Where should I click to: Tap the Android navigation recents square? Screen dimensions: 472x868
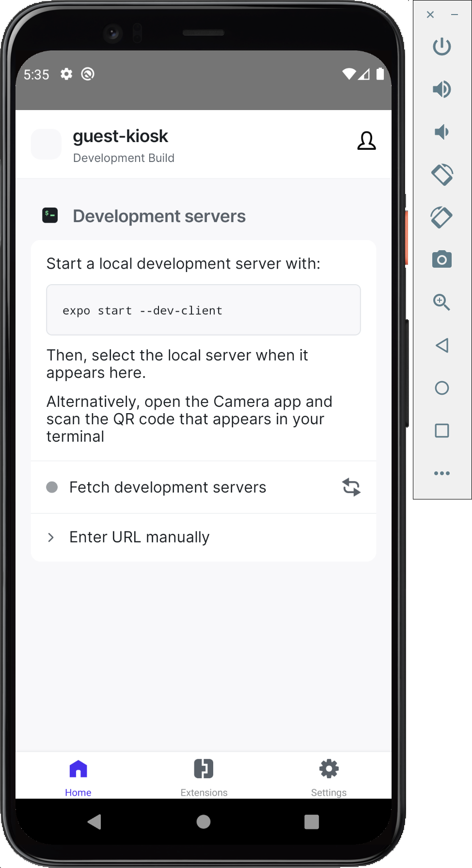312,822
